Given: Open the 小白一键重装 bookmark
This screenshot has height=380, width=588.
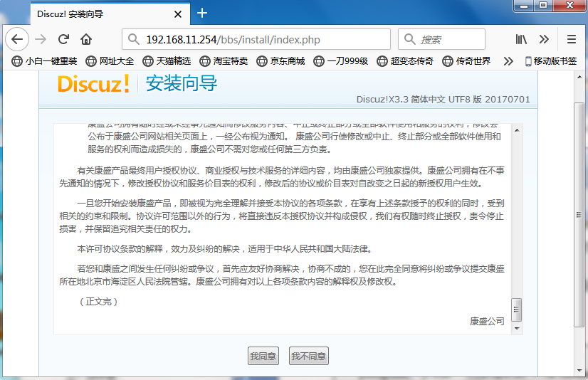Looking at the screenshot, I should pyautogui.click(x=44, y=61).
